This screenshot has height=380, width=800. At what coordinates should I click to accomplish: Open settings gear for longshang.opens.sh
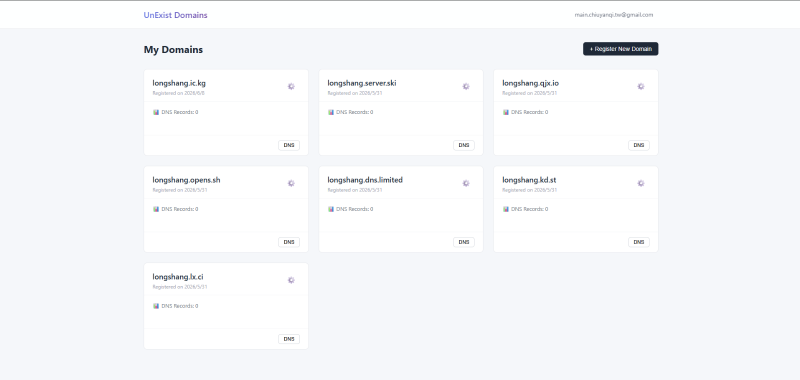click(x=291, y=183)
